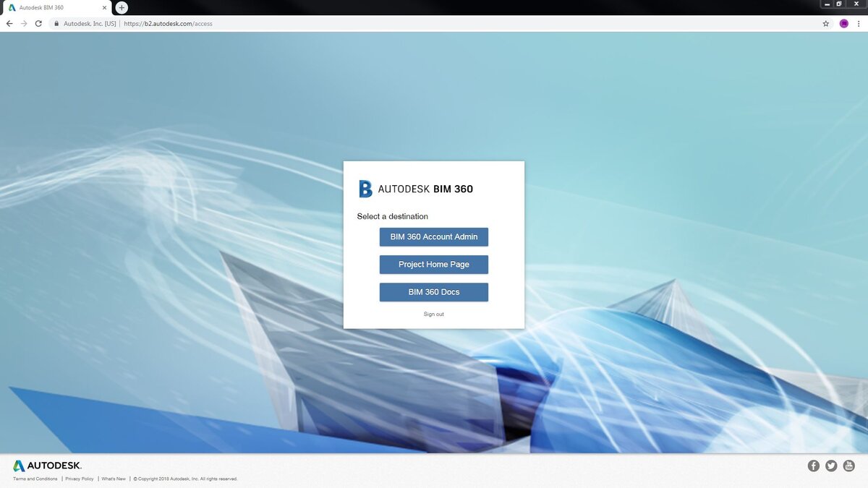Click the browser forward arrow
The width and height of the screenshot is (868, 488).
click(x=24, y=24)
